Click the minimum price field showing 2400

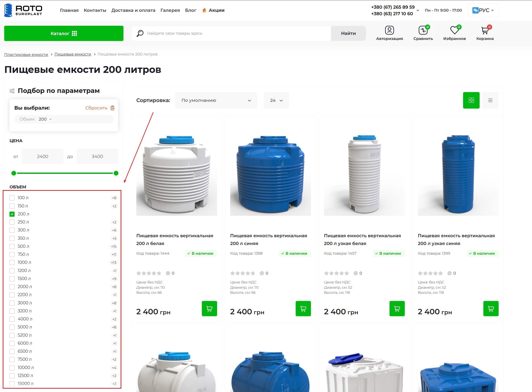tap(43, 156)
